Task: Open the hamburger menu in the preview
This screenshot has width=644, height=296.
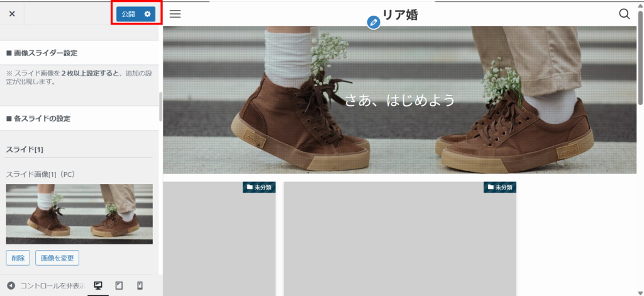Action: pos(175,14)
